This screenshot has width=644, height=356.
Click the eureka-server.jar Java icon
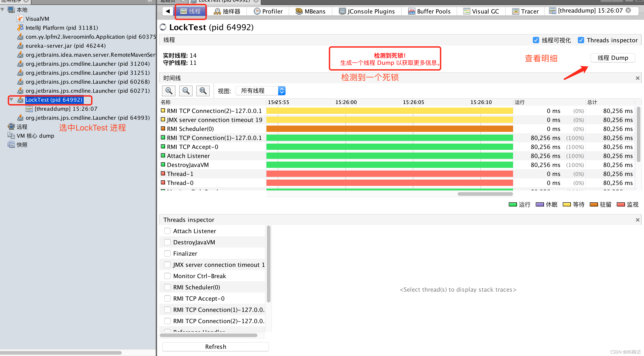coord(20,45)
